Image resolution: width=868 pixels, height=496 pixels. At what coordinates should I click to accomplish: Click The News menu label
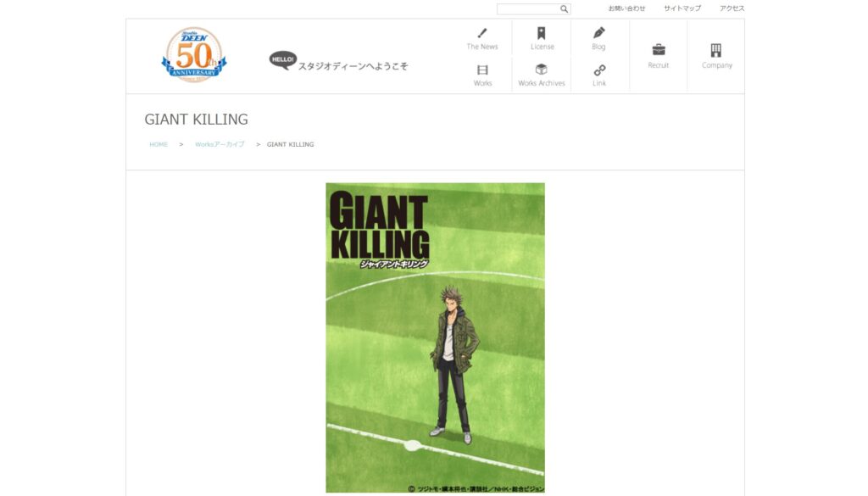tap(482, 47)
